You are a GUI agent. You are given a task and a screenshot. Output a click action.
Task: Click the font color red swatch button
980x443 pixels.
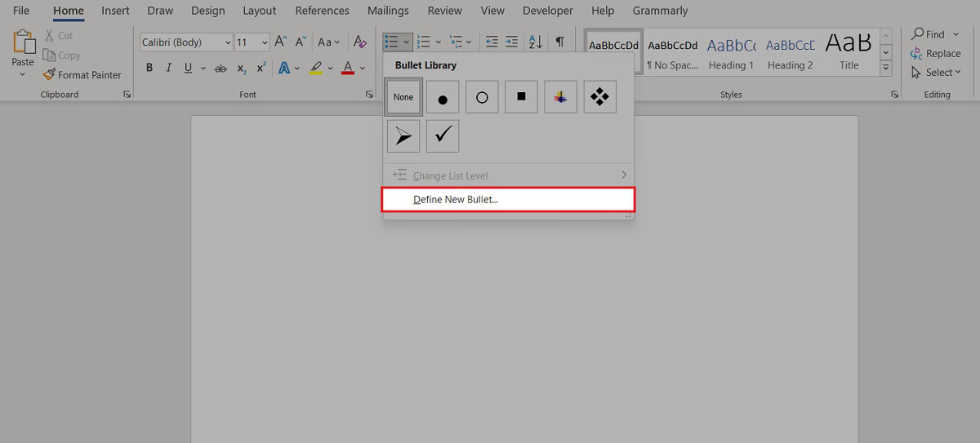pyautogui.click(x=348, y=68)
